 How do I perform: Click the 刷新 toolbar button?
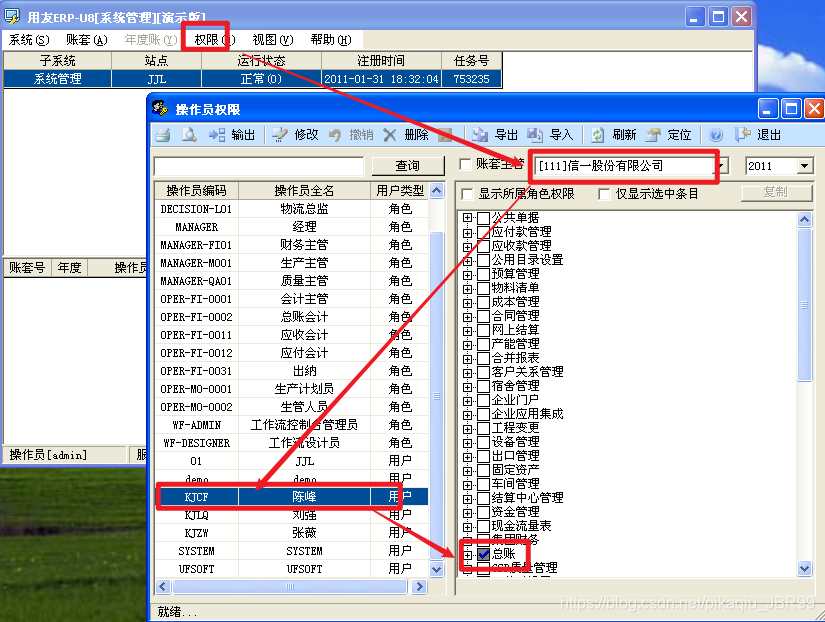pyautogui.click(x=613, y=135)
